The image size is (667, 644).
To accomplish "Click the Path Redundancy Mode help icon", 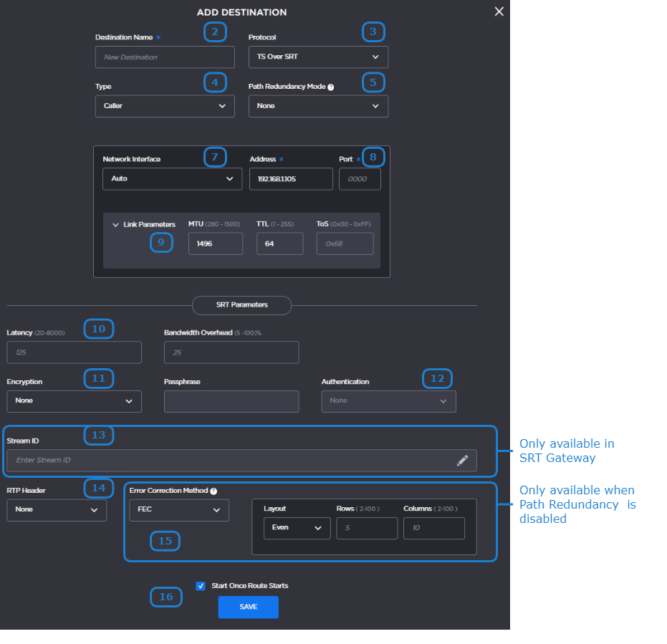I will (x=331, y=87).
